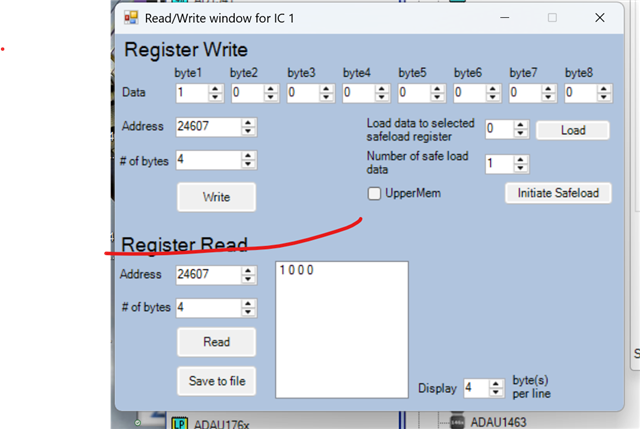Image resolution: width=640 pixels, height=429 pixels.
Task: Click Register Read Address field
Action: [208, 275]
